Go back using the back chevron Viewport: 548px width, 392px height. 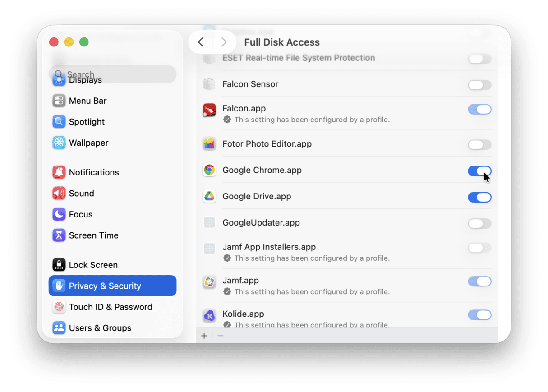(200, 42)
